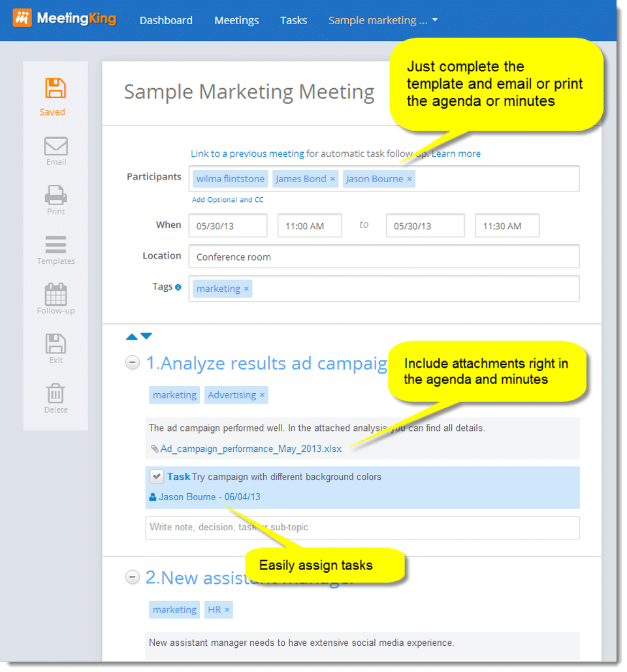Click the Location Conference room field

click(384, 256)
